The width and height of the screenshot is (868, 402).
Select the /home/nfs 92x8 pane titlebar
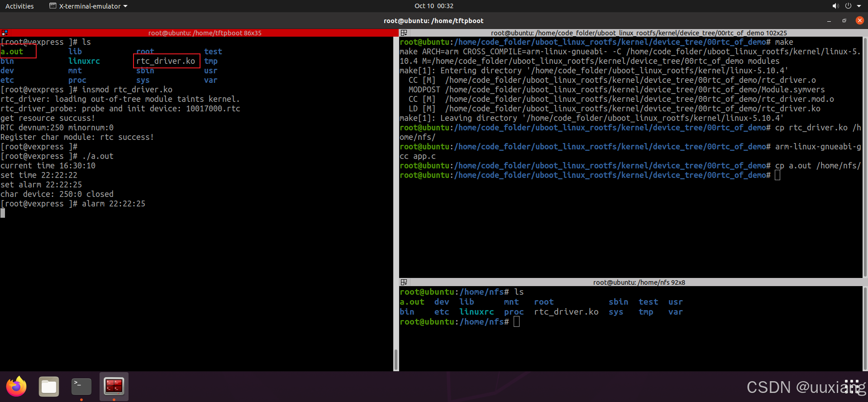[x=634, y=282]
